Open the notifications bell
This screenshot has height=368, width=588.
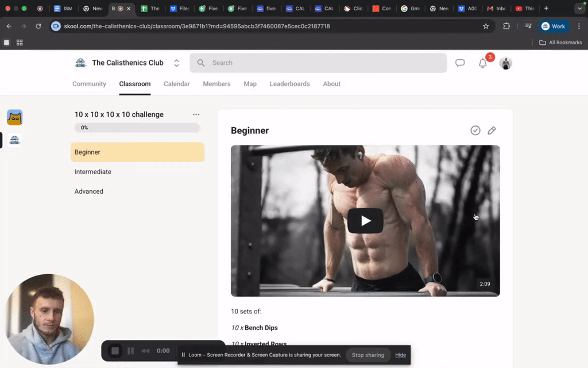click(x=482, y=63)
